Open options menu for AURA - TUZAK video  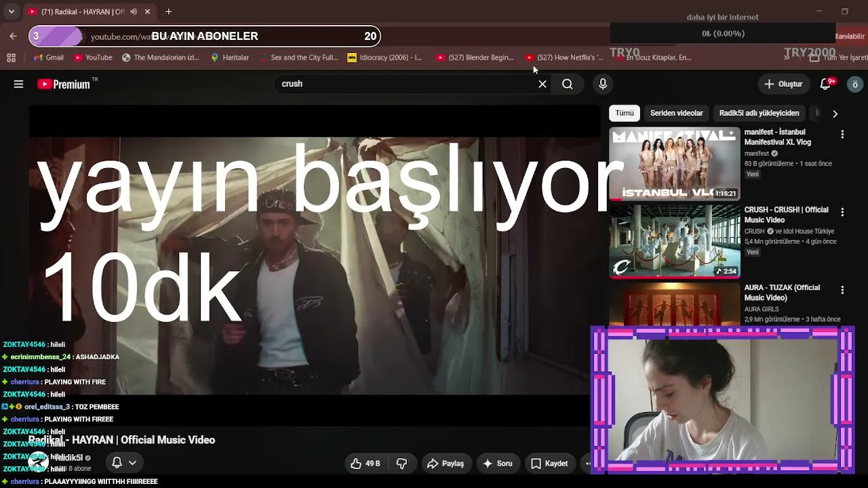pos(842,290)
